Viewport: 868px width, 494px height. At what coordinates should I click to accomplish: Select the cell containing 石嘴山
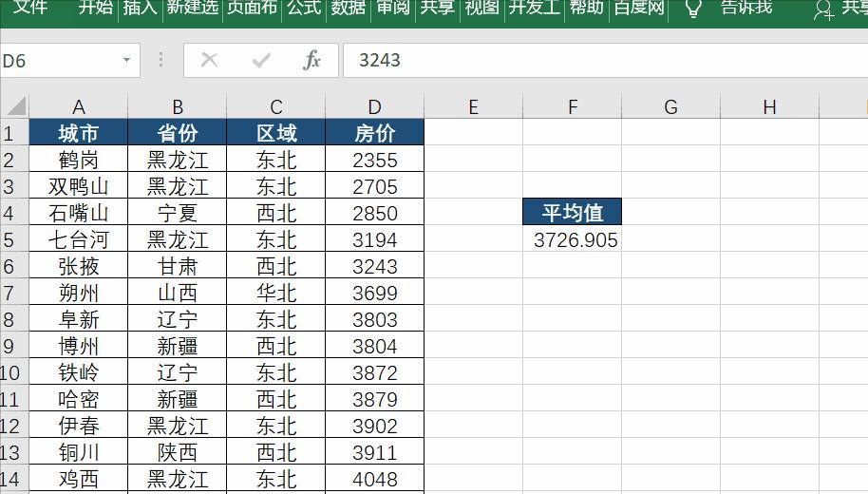[x=79, y=213]
